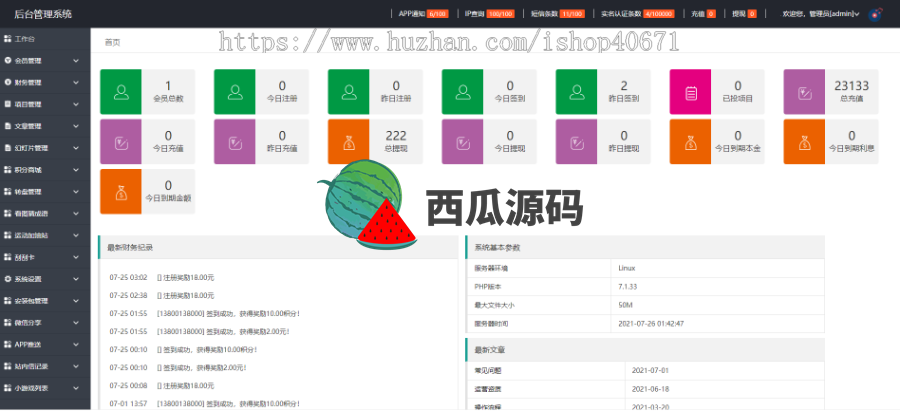Viewport: 900px width, 411px height.
Task: Click the 会员总数 green user icon
Action: tap(121, 92)
